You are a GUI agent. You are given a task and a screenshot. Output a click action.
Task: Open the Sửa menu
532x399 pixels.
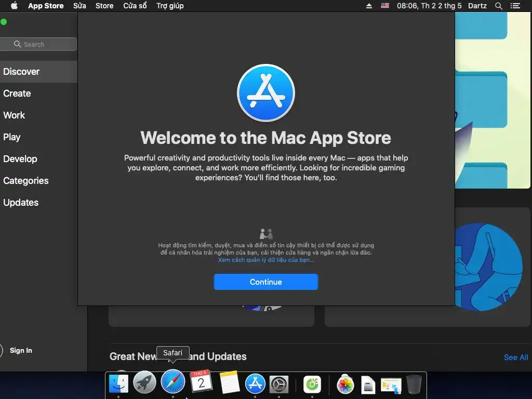coord(79,6)
